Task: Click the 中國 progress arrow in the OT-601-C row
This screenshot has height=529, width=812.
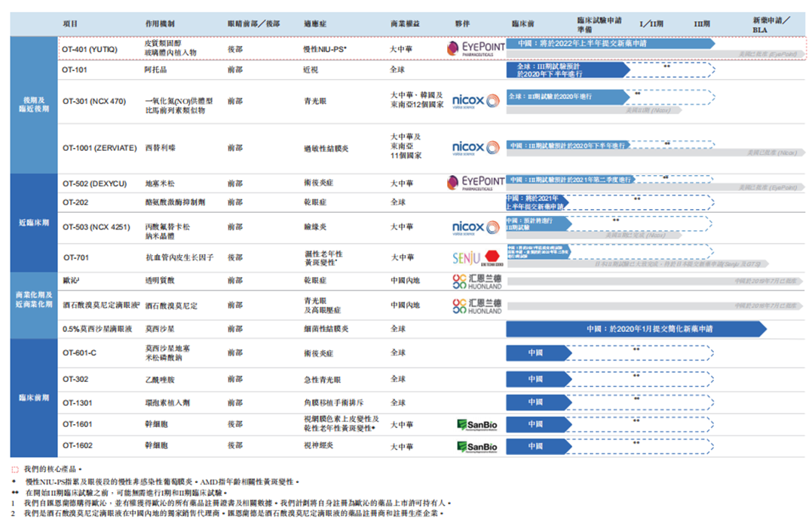Action: (538, 353)
